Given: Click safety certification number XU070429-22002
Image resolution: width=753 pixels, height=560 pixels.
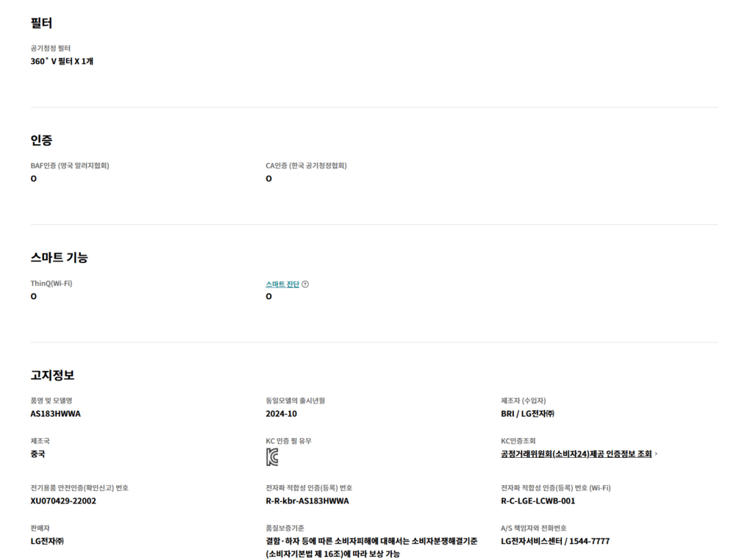Looking at the screenshot, I should (x=63, y=501).
